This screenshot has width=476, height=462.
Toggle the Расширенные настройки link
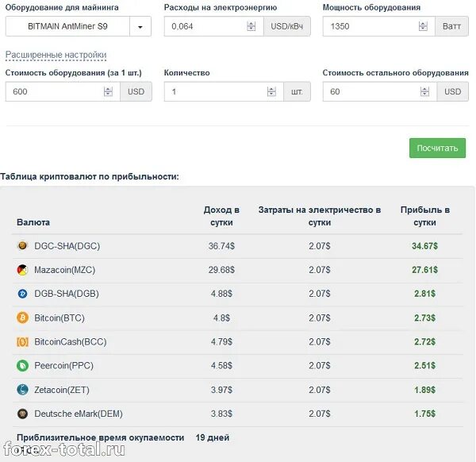(x=56, y=55)
